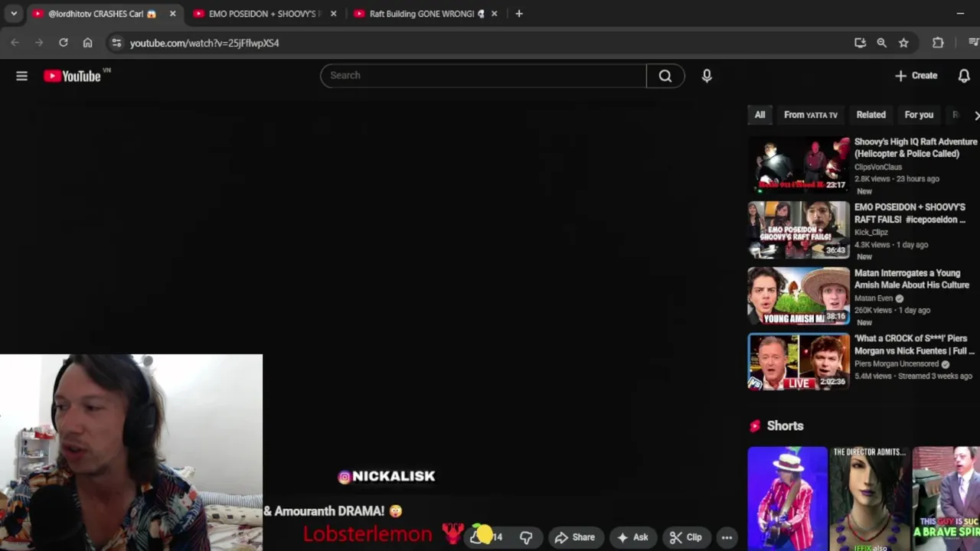This screenshot has height=551, width=980.
Task: Open a new browser tab
Action: point(519,14)
